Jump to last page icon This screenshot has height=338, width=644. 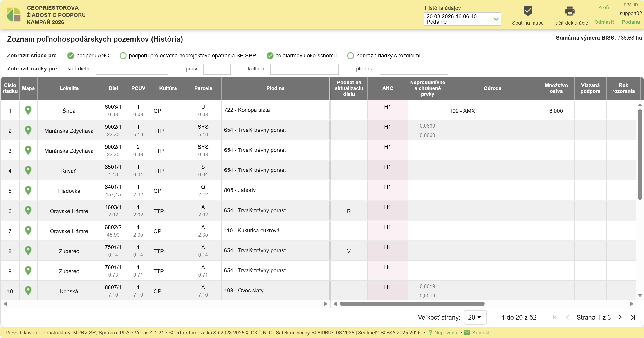633,317
